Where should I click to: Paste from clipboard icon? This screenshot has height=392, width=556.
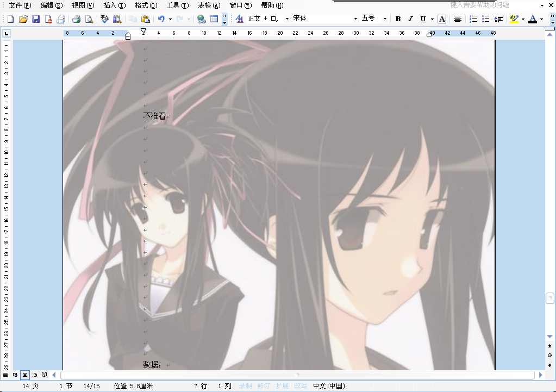click(x=145, y=19)
